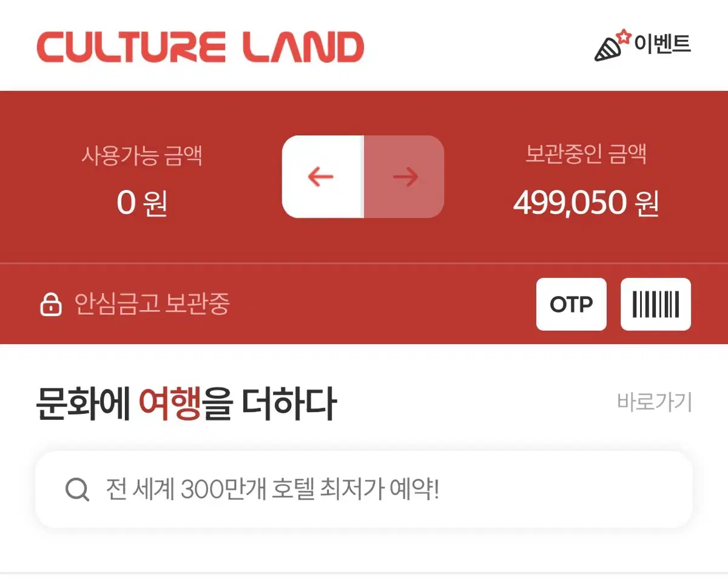
Task: Focus the hotel search input field
Action: tap(364, 489)
